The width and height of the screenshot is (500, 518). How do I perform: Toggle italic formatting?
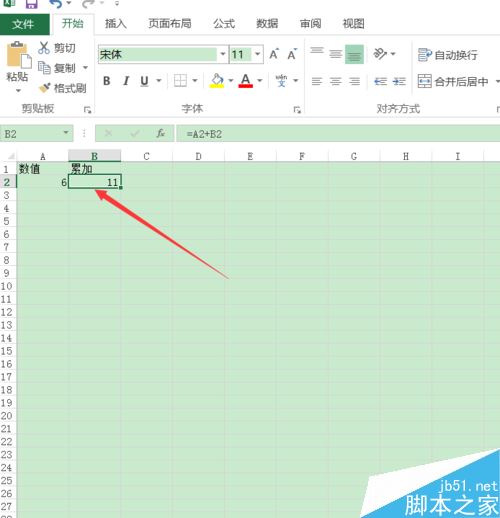tap(126, 81)
